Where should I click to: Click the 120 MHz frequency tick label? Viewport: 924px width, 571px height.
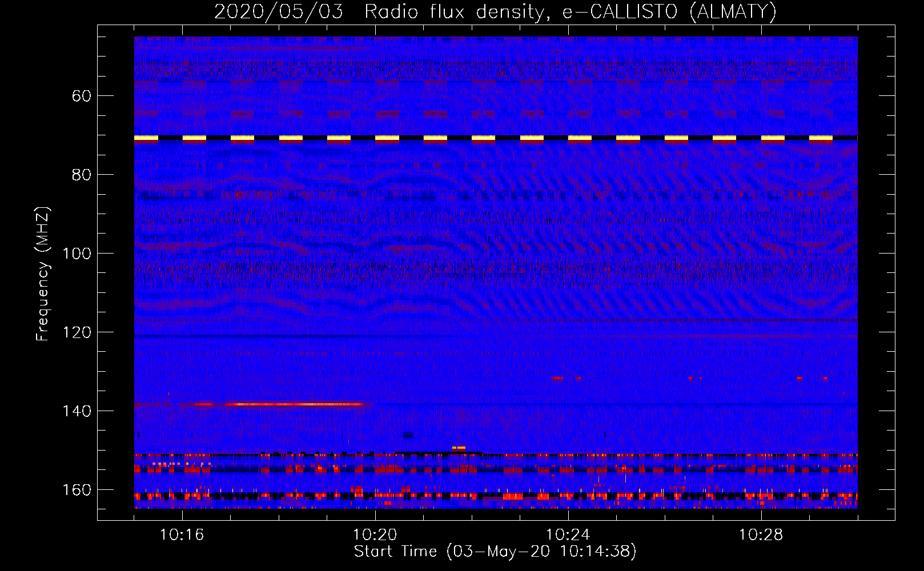77,332
